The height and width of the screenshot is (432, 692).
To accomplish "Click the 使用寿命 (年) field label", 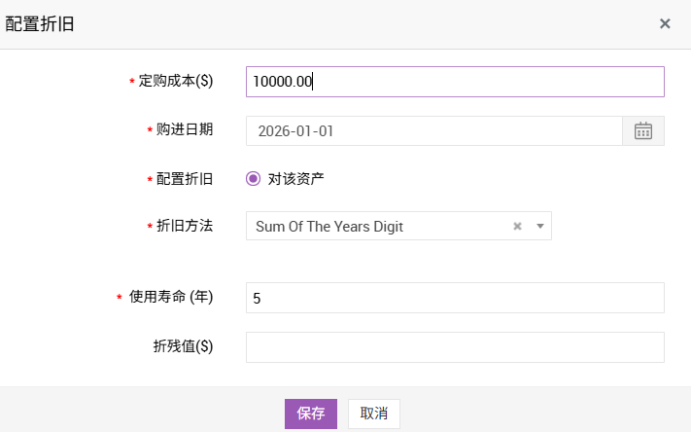I will point(172,297).
